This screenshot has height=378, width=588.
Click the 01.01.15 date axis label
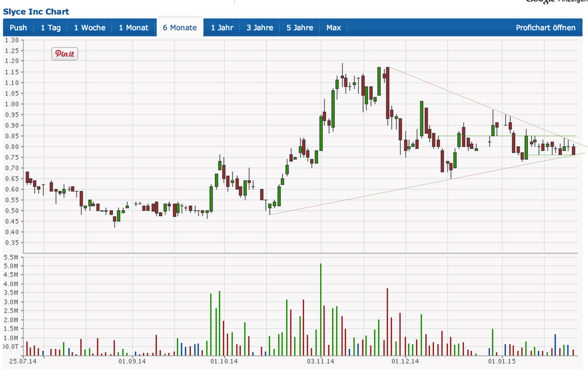coord(502,362)
